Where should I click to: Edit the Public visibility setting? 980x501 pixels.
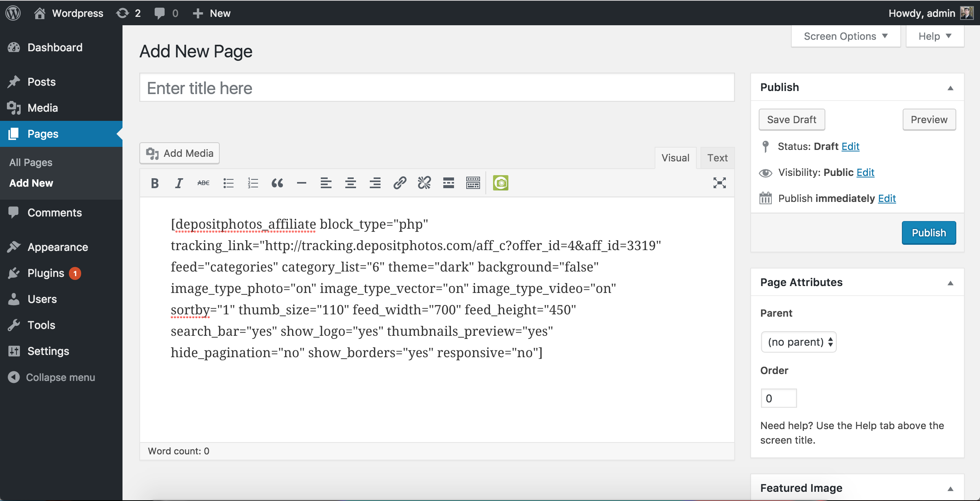click(x=865, y=172)
